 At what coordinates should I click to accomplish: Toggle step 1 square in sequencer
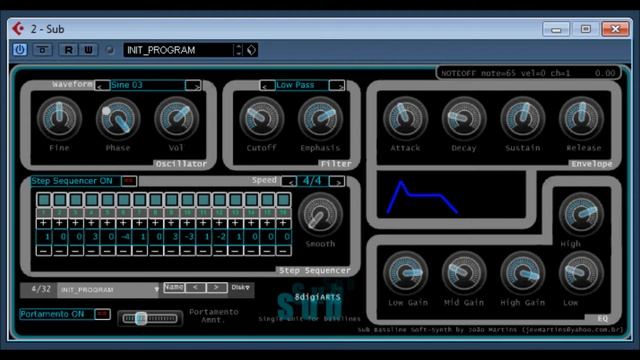point(44,200)
